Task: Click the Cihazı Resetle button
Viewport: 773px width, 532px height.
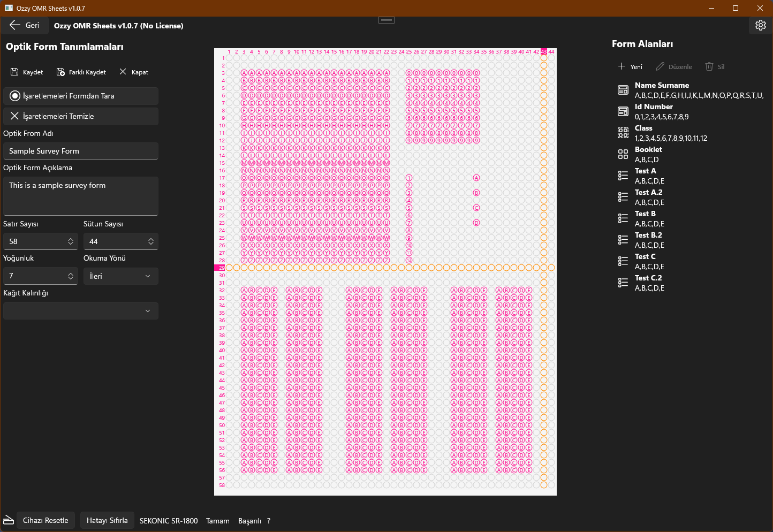Action: (x=46, y=520)
